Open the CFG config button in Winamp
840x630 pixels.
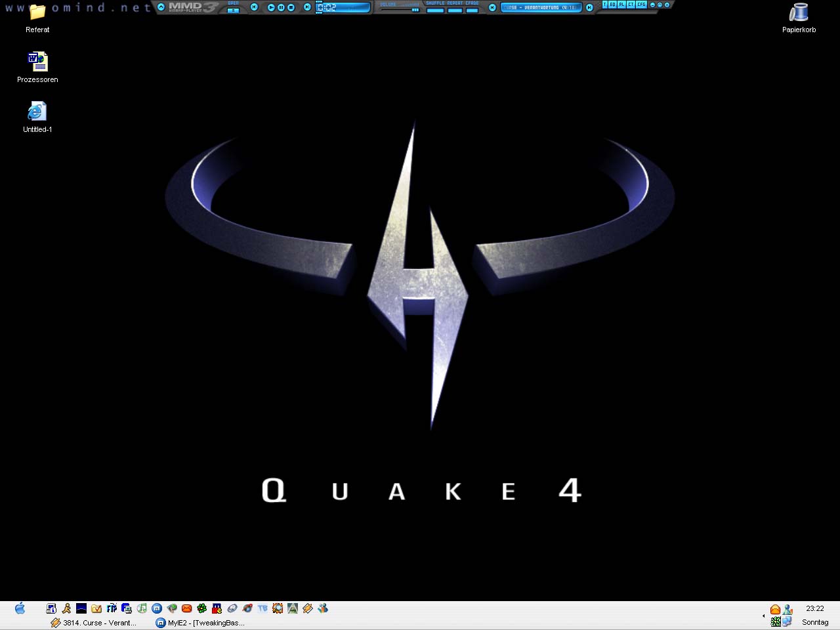[641, 4]
